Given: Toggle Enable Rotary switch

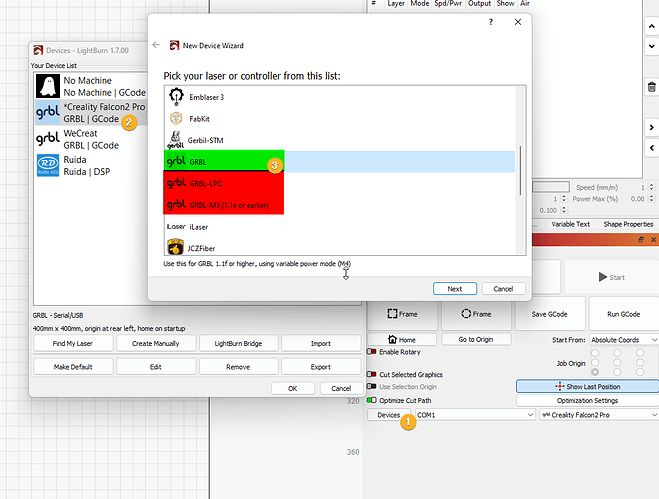Looking at the screenshot, I should tap(372, 351).
